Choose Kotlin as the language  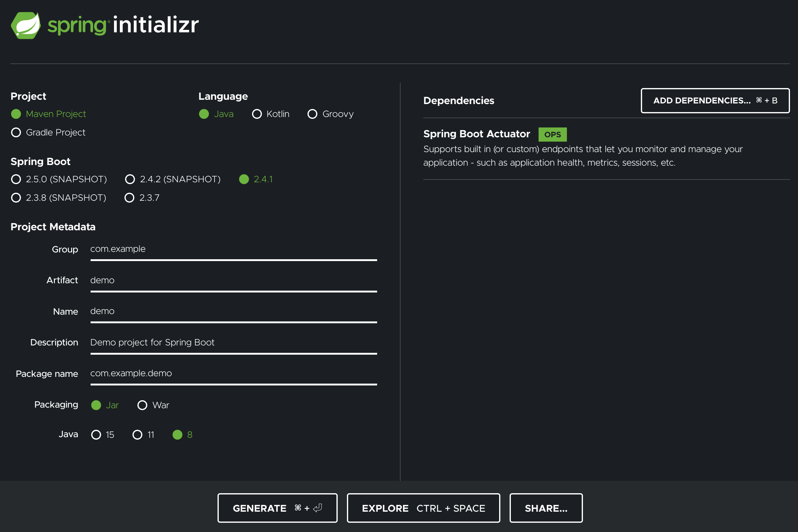pyautogui.click(x=257, y=114)
